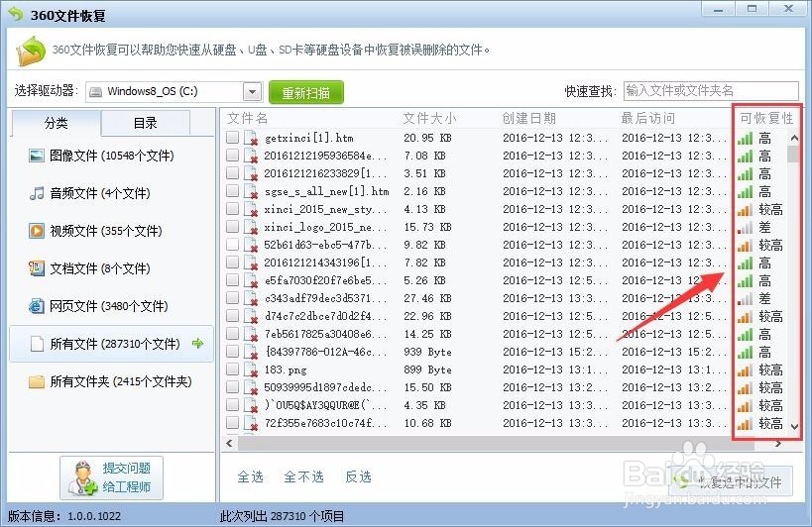Image resolution: width=812 pixels, height=527 pixels.
Task: Sort by 最后访问 column header
Action: pos(647,119)
